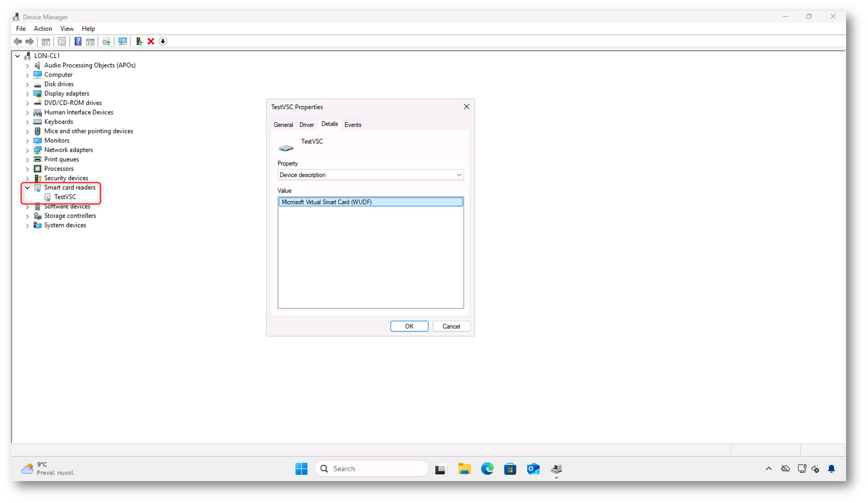
Task: Open Windows Start from the taskbar
Action: click(302, 469)
